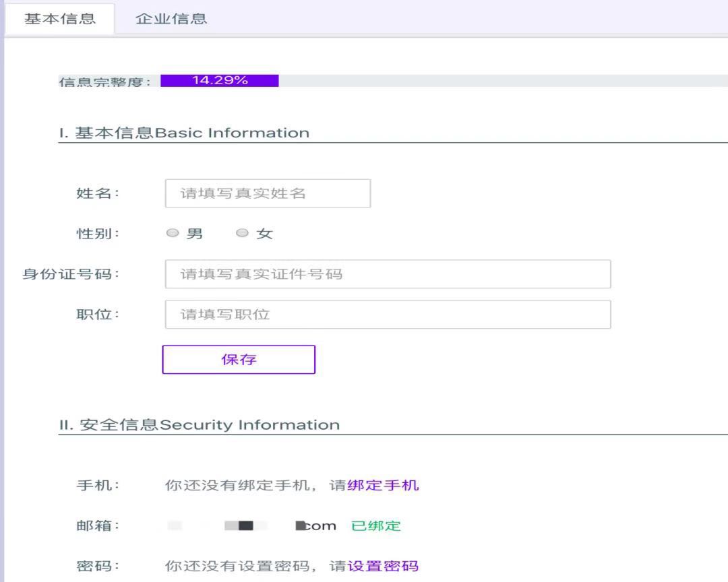Choose the 女 gender radio button

click(243, 233)
